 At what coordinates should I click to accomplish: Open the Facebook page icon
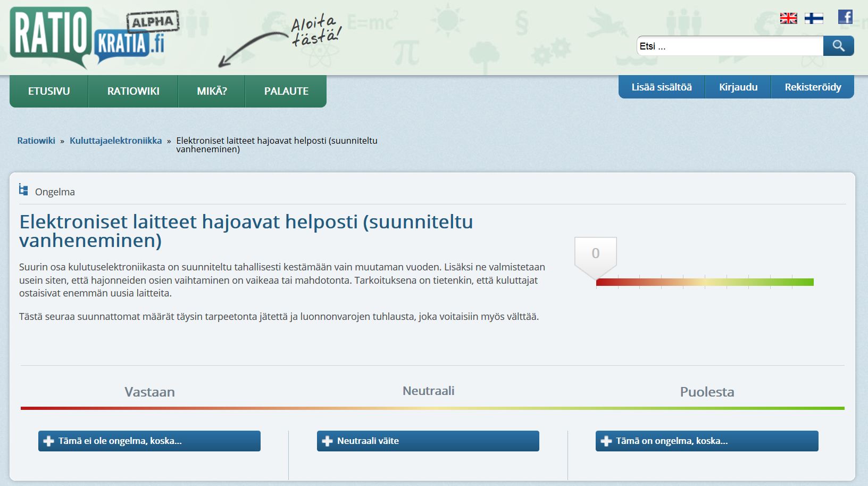[845, 17]
